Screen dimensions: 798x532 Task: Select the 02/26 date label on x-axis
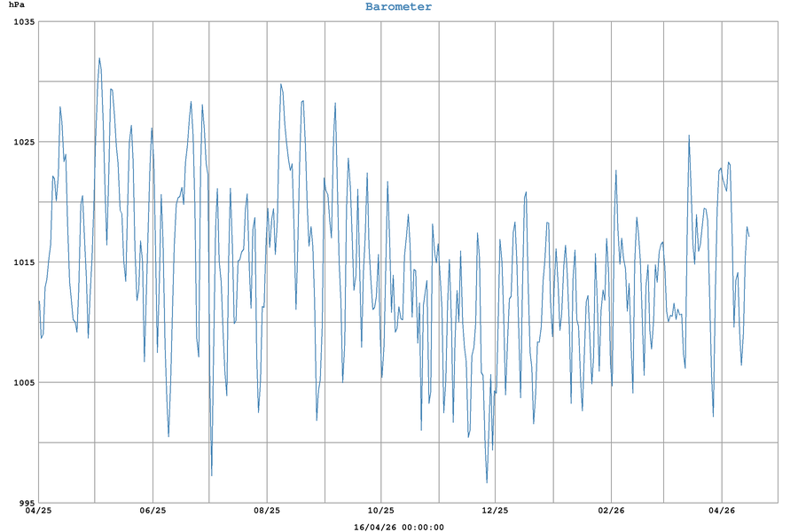(610, 511)
